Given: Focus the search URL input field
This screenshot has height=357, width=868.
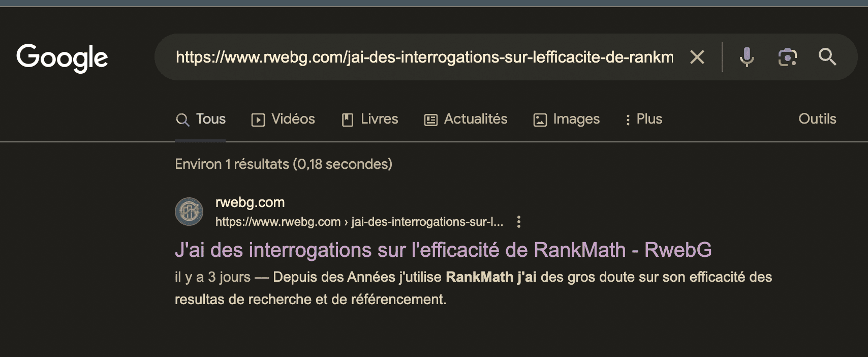Looking at the screenshot, I should (424, 57).
